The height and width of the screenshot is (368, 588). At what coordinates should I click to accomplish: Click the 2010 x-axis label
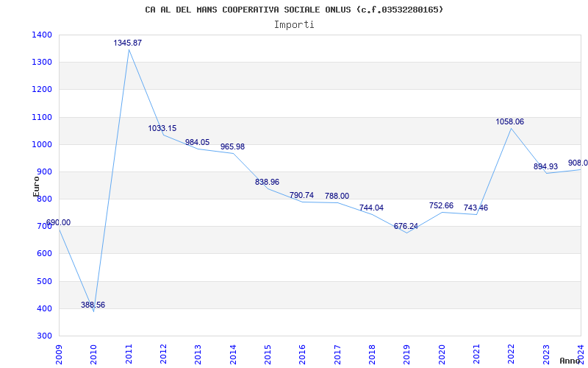click(94, 355)
